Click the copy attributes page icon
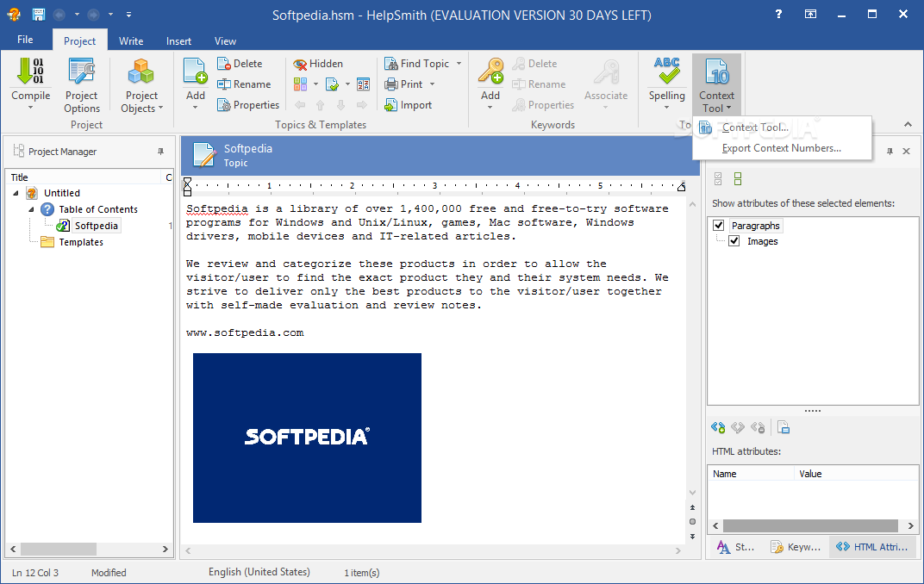Image resolution: width=924 pixels, height=584 pixels. coord(784,427)
